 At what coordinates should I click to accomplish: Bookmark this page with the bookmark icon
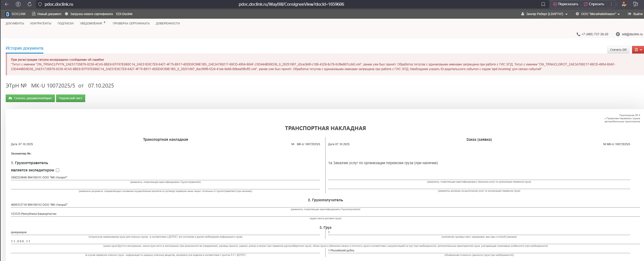pyautogui.click(x=543, y=4)
